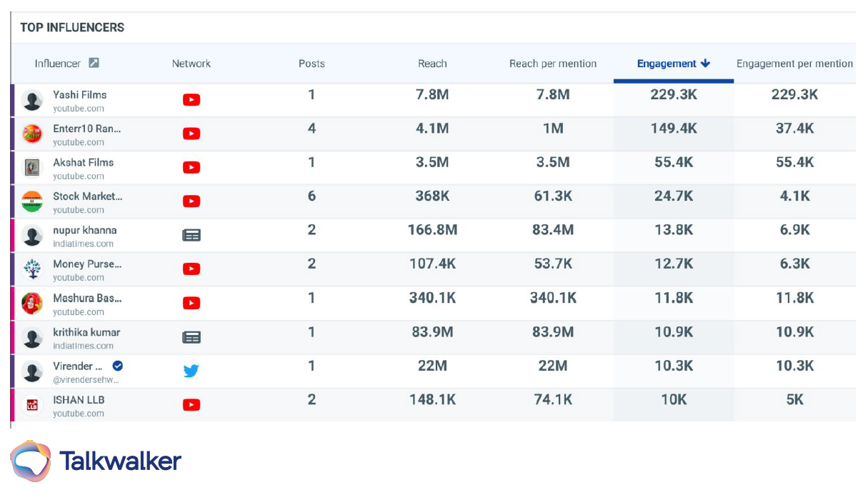
Task: Select the 10K engagement value for ISHAN LLB
Action: 674,400
